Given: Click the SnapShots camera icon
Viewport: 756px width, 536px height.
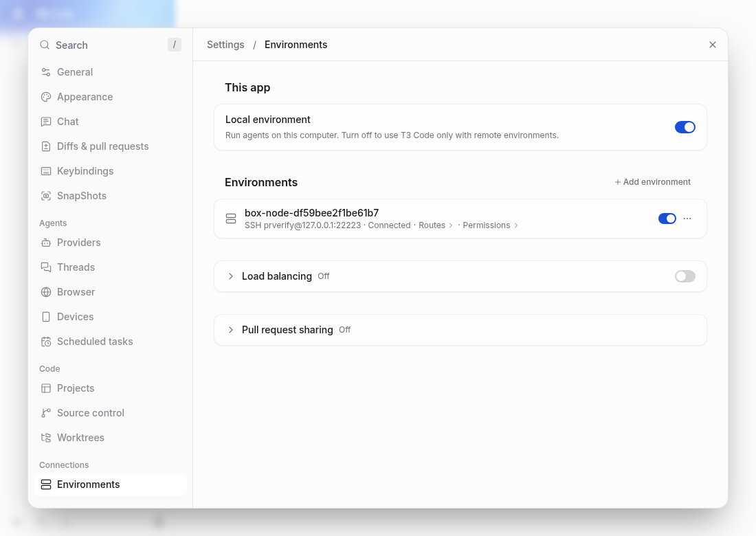Looking at the screenshot, I should pyautogui.click(x=46, y=196).
